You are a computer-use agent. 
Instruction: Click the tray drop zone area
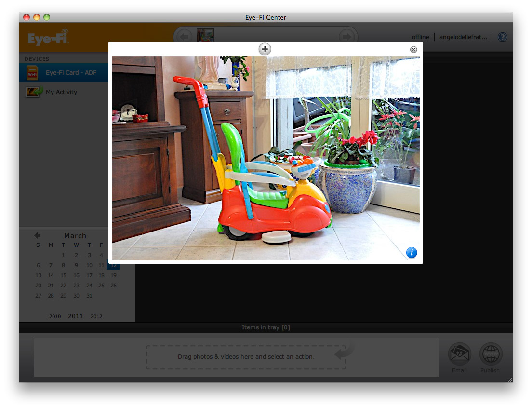coord(246,357)
